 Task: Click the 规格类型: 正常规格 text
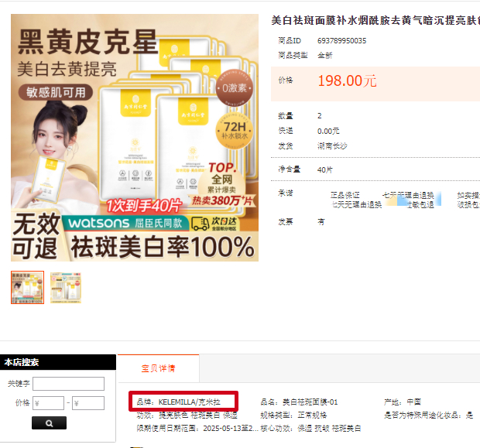click(x=293, y=416)
